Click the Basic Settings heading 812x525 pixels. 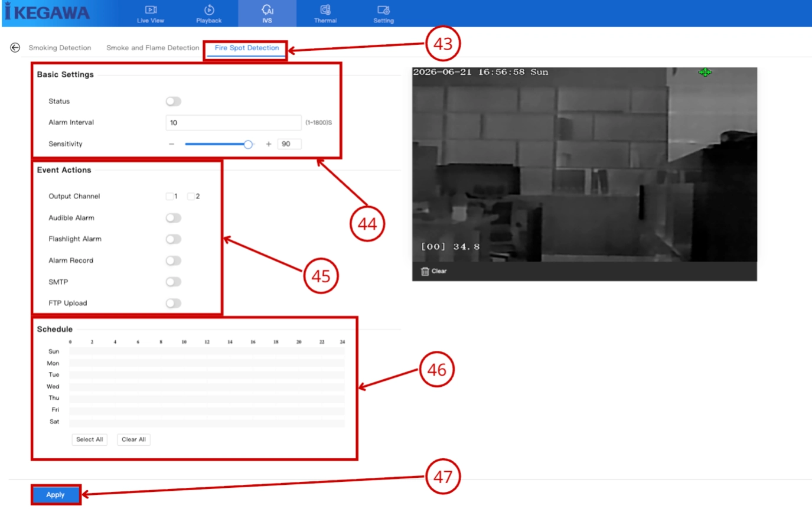tap(65, 74)
